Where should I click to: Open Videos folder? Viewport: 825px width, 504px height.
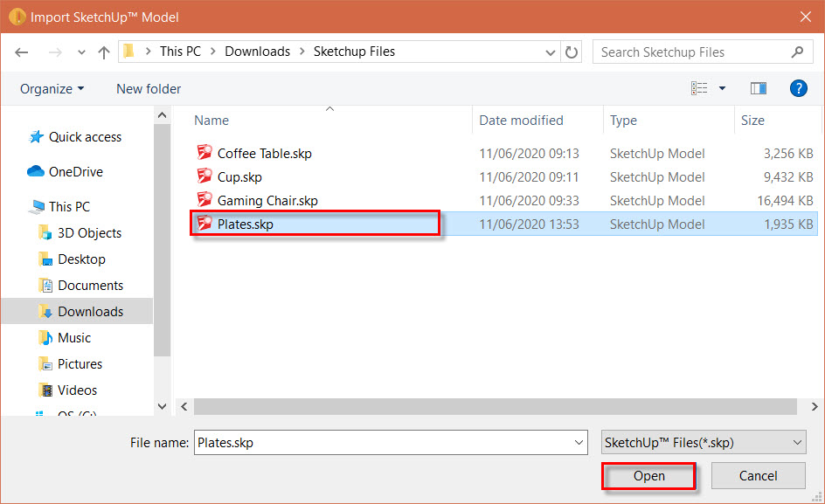77,390
